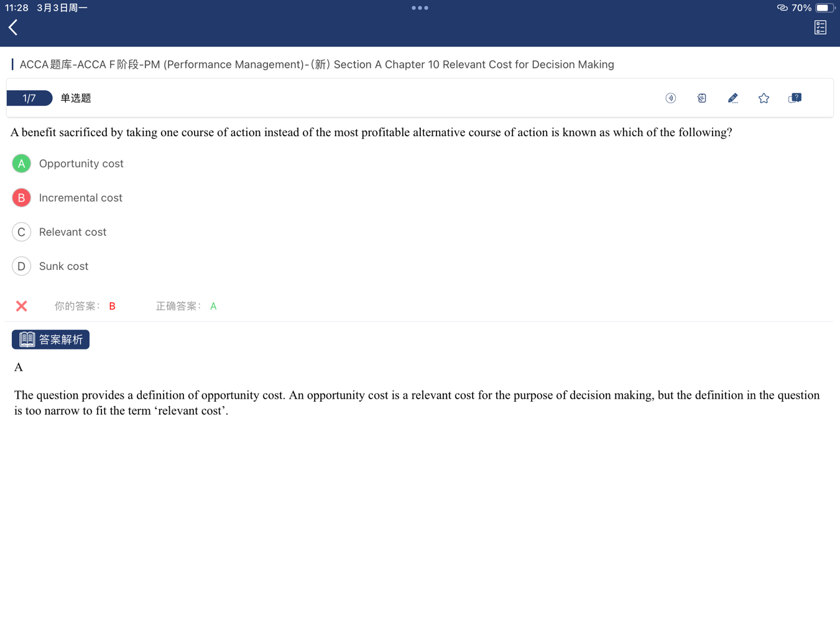
Task: Tap the 1/7 question counter badge
Action: [x=29, y=98]
